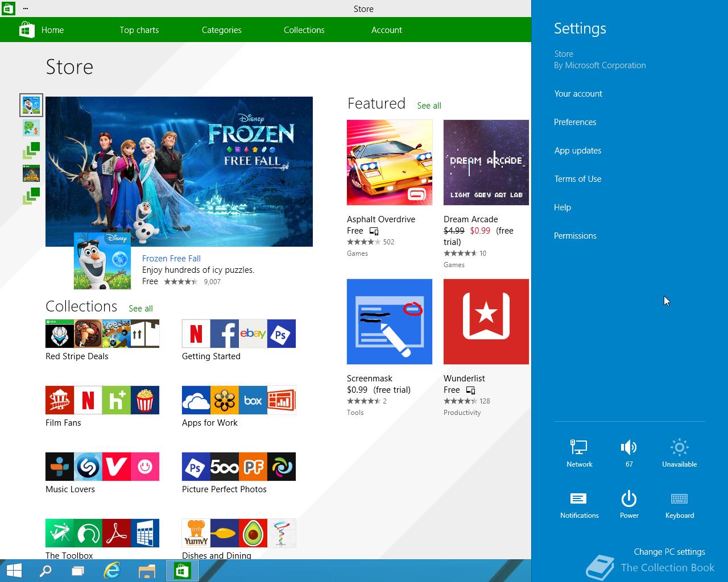Launch Internet Explorer from taskbar
This screenshot has height=582, width=728.
(x=112, y=571)
